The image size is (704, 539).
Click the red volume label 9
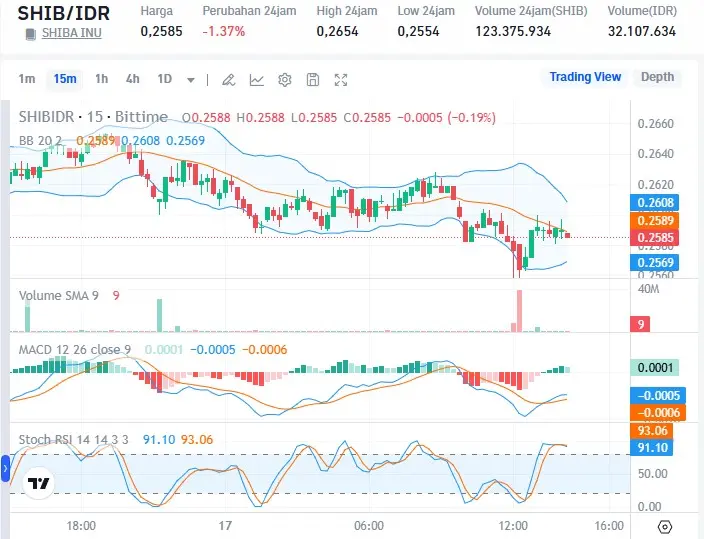tap(641, 324)
